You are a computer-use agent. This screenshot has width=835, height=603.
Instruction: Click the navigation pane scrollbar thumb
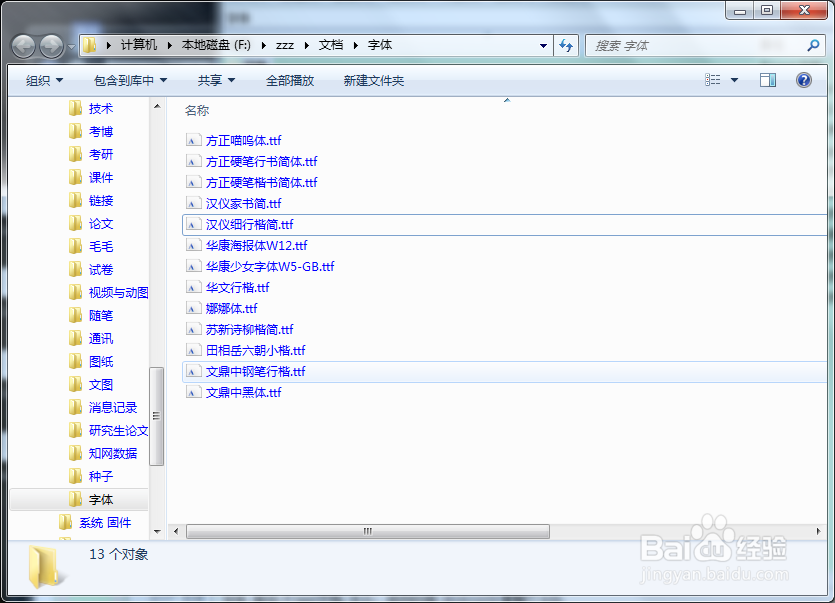(157, 416)
